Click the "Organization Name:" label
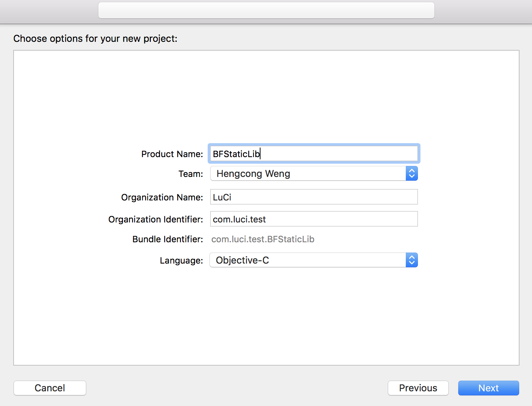 pyautogui.click(x=162, y=197)
